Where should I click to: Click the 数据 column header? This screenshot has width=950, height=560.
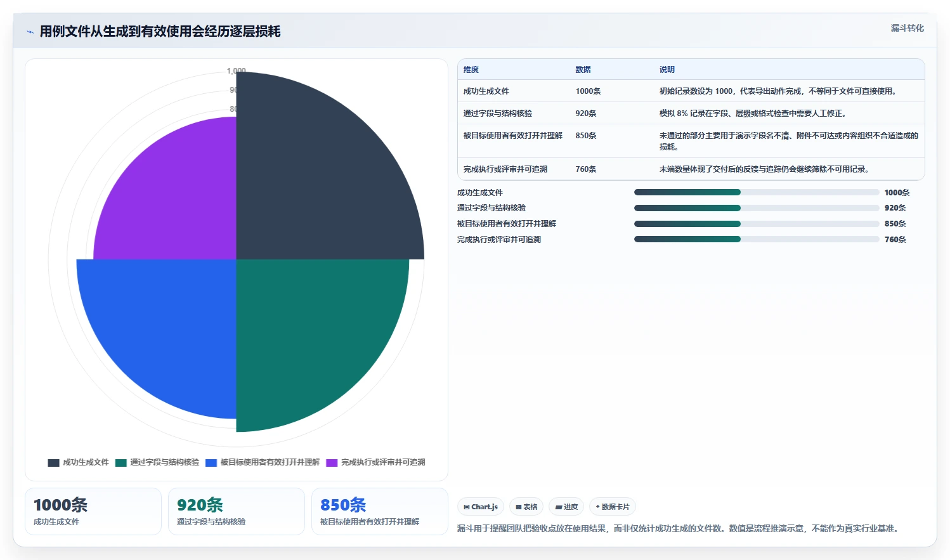583,70
